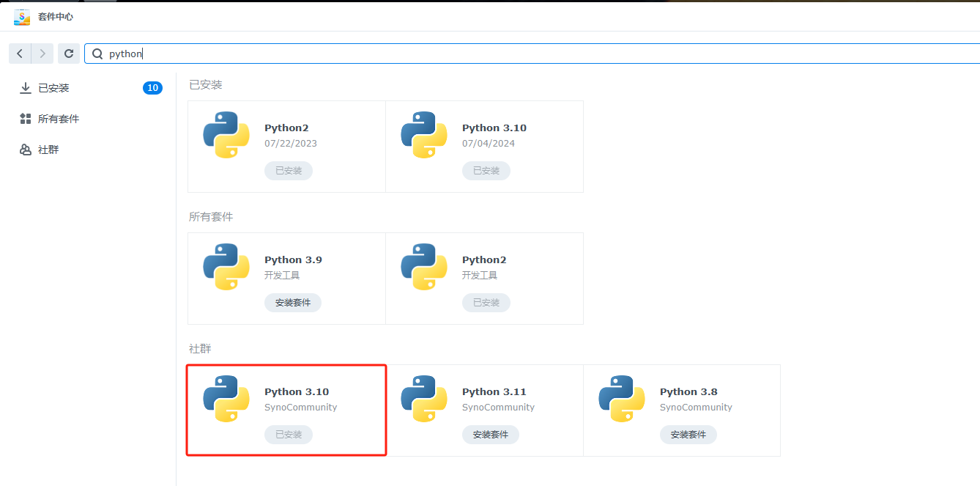The image size is (980, 486).
Task: Click the search field containing python
Action: point(532,54)
